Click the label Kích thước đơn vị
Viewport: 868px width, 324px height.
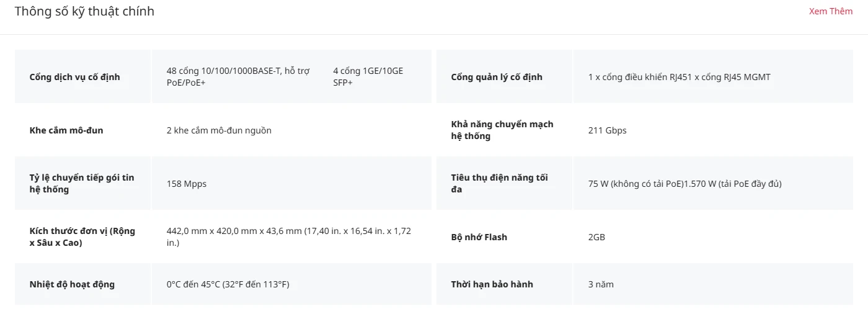(x=82, y=237)
